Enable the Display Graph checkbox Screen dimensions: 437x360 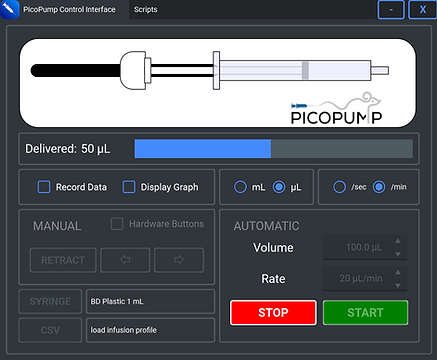coord(129,187)
